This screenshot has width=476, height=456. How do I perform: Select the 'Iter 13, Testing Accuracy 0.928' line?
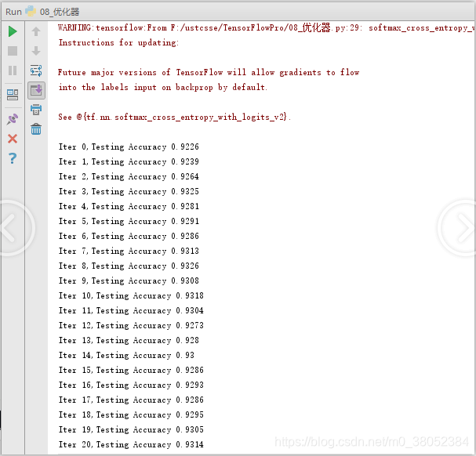(x=129, y=340)
